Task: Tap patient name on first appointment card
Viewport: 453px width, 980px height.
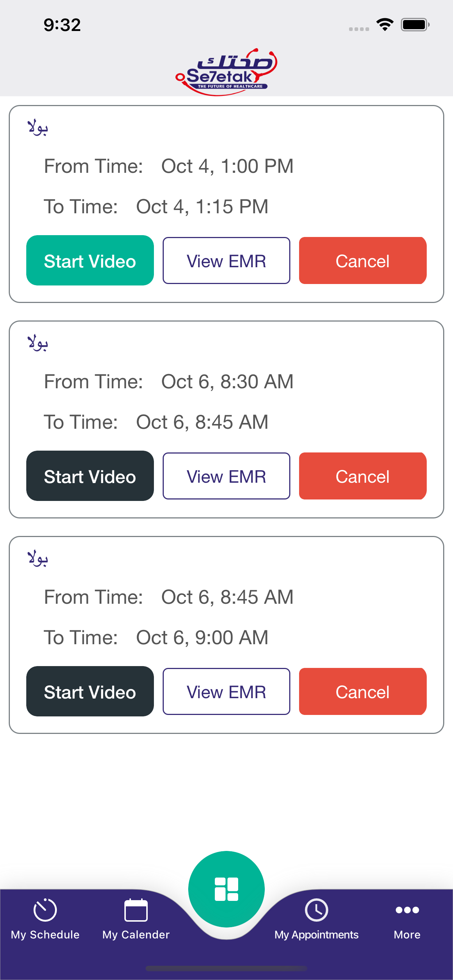Action: point(37,127)
